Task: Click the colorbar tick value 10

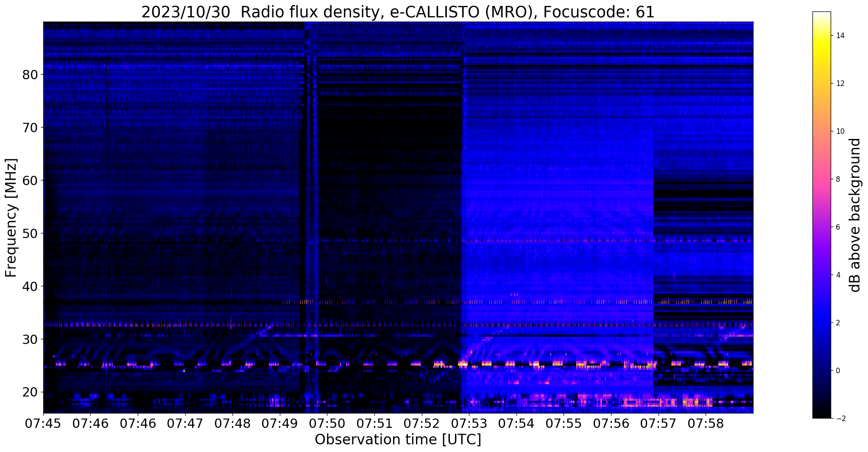Action: [840, 131]
